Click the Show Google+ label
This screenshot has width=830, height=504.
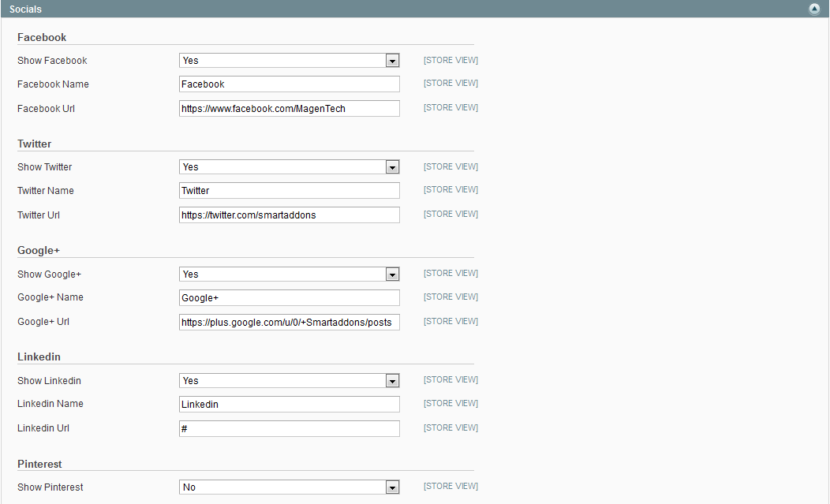[x=49, y=274]
